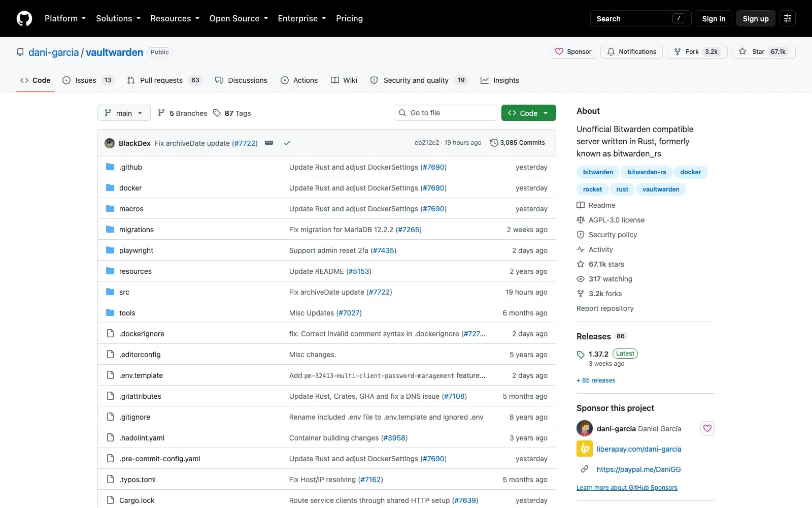This screenshot has height=508, width=812.
Task: Open the main branch selector dropdown
Action: click(x=124, y=113)
